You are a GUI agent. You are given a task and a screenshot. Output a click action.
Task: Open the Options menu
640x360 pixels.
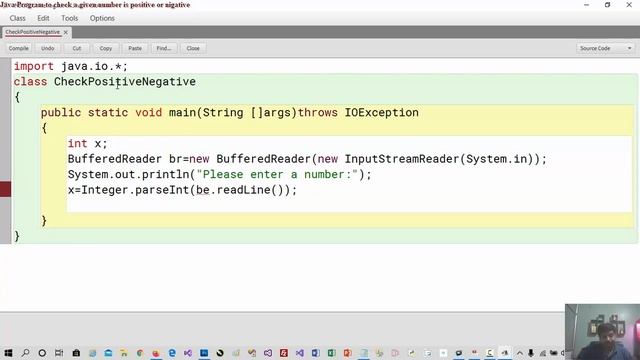click(102, 18)
